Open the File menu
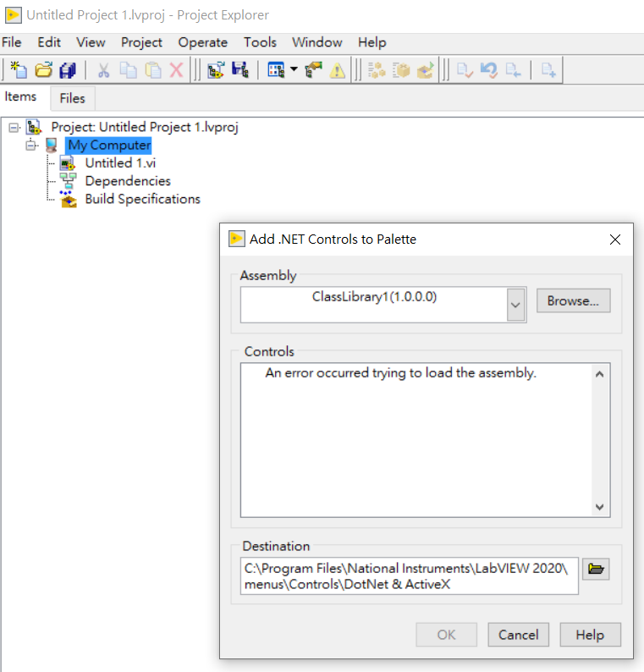Screen dimensions: 644x672 12,42
